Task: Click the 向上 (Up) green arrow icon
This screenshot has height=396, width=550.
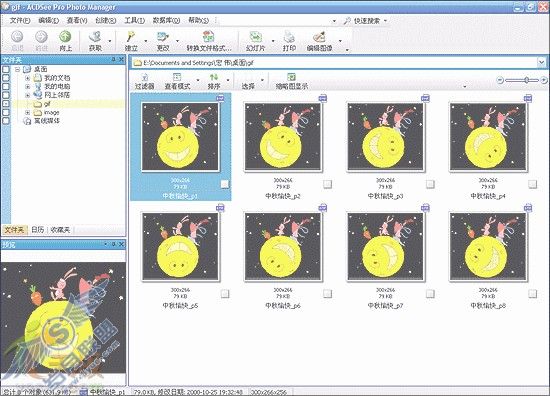Action: (x=65, y=36)
